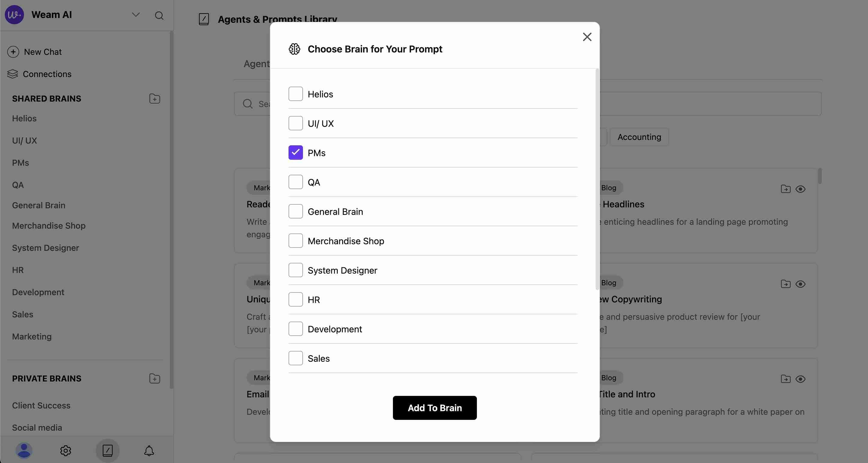The width and height of the screenshot is (868, 463).
Task: Close the Choose Brain dialog
Action: click(x=587, y=37)
